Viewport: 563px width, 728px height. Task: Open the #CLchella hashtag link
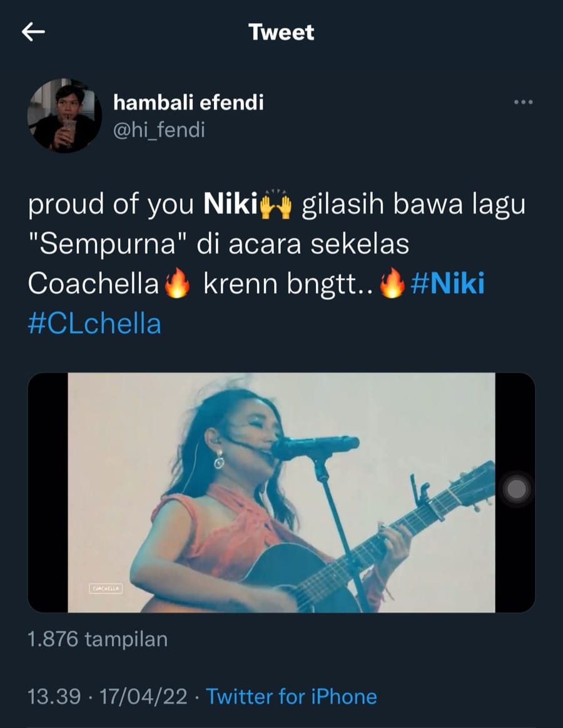[94, 324]
